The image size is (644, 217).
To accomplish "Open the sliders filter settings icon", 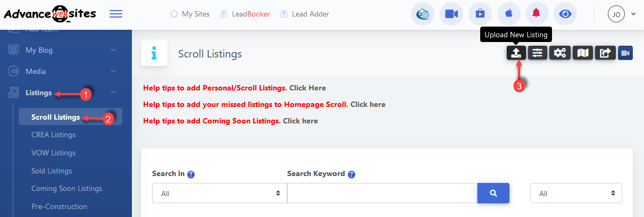I will tap(538, 53).
